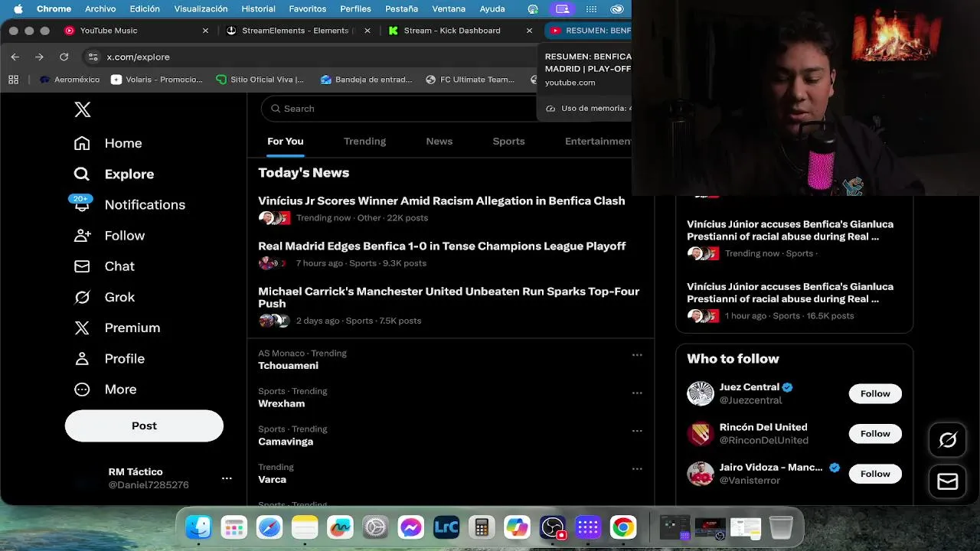Image resolution: width=980 pixels, height=551 pixels.
Task: Open Grok from the sidebar
Action: tap(104, 297)
